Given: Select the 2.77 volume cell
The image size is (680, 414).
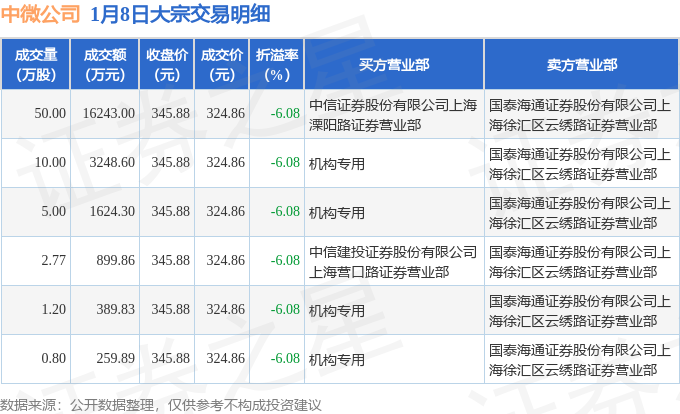Looking at the screenshot, I should 52,261.
